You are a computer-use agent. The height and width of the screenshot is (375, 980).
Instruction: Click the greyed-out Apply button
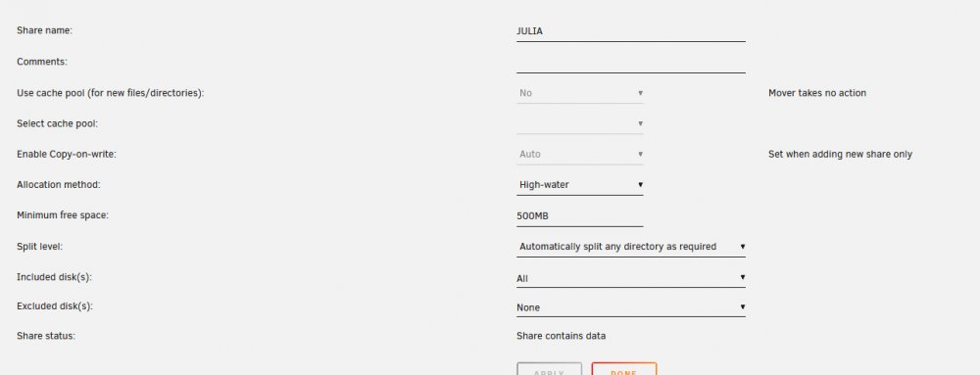click(550, 369)
